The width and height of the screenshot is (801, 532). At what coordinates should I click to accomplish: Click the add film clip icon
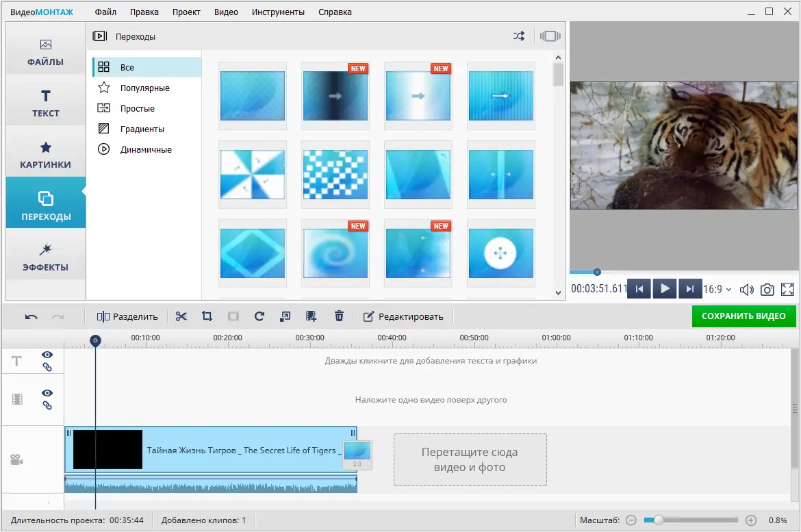tap(311, 316)
